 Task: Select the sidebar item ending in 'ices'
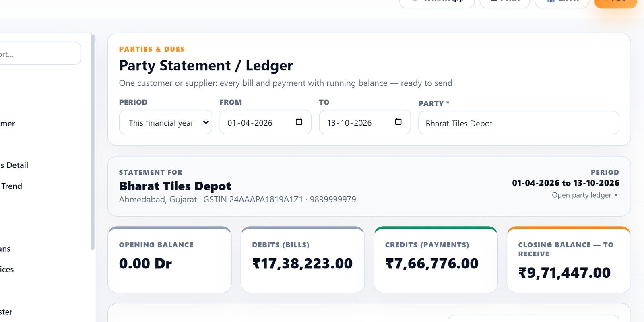(x=7, y=269)
